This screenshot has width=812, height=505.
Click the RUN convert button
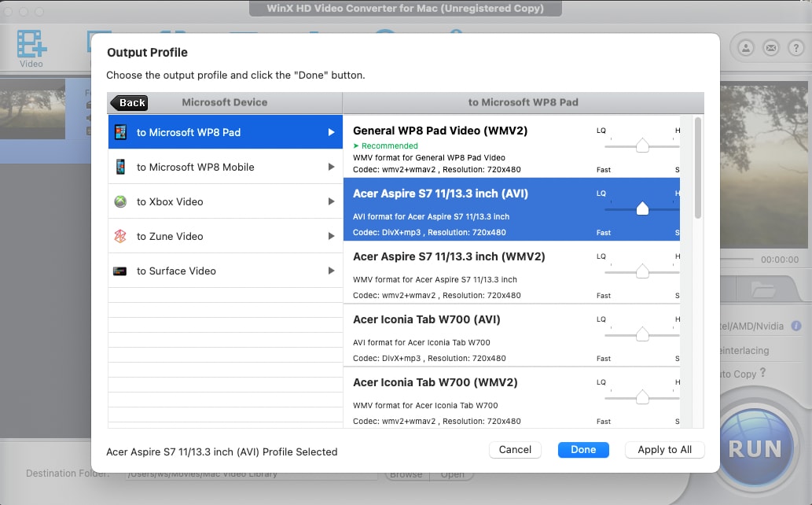pyautogui.click(x=755, y=448)
